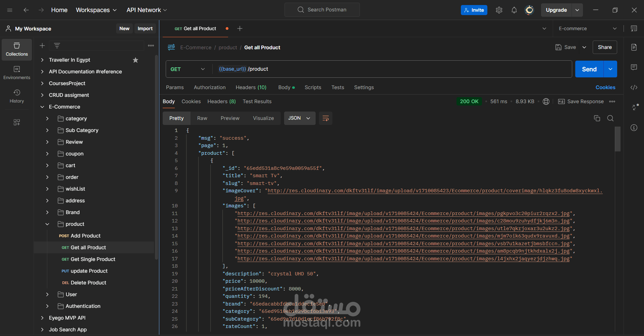The image size is (644, 336).
Task: Open the Environments sidebar panel
Action: (17, 73)
